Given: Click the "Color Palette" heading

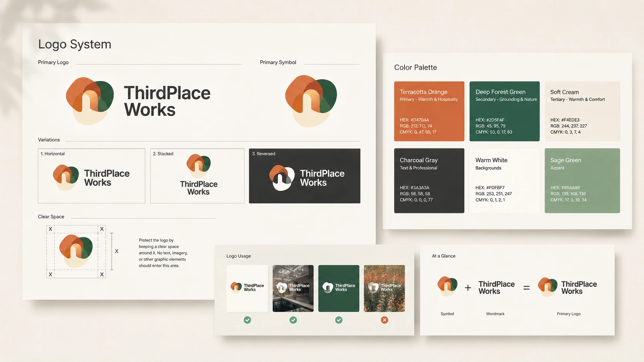Looking at the screenshot, I should click(416, 67).
